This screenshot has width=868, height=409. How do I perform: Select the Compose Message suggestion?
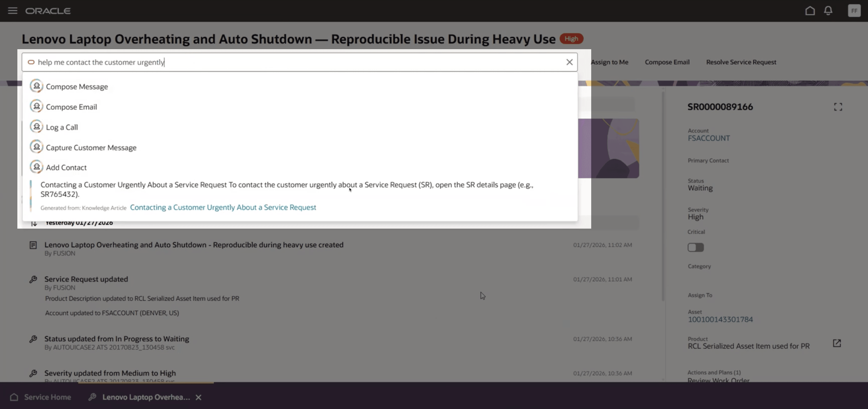point(77,87)
